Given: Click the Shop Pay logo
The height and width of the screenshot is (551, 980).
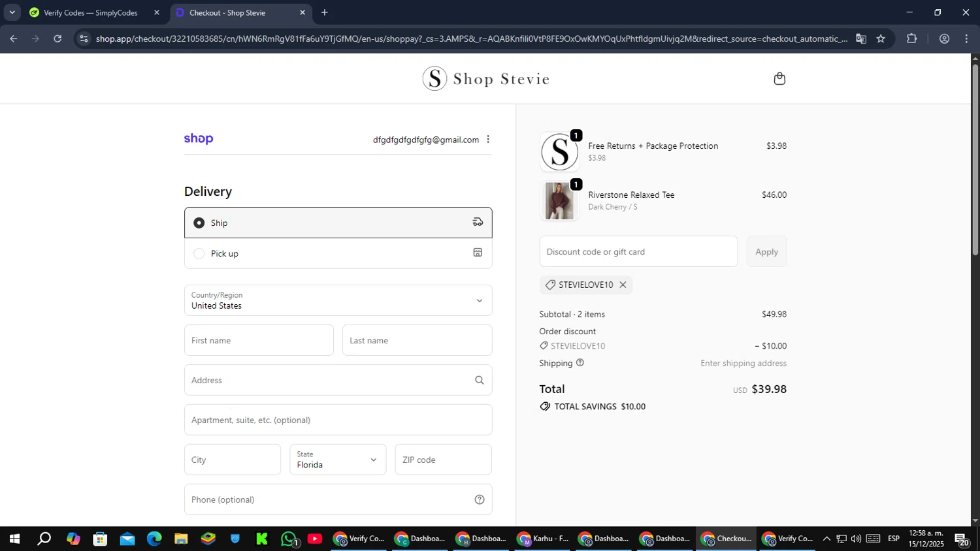Looking at the screenshot, I should pyautogui.click(x=199, y=138).
